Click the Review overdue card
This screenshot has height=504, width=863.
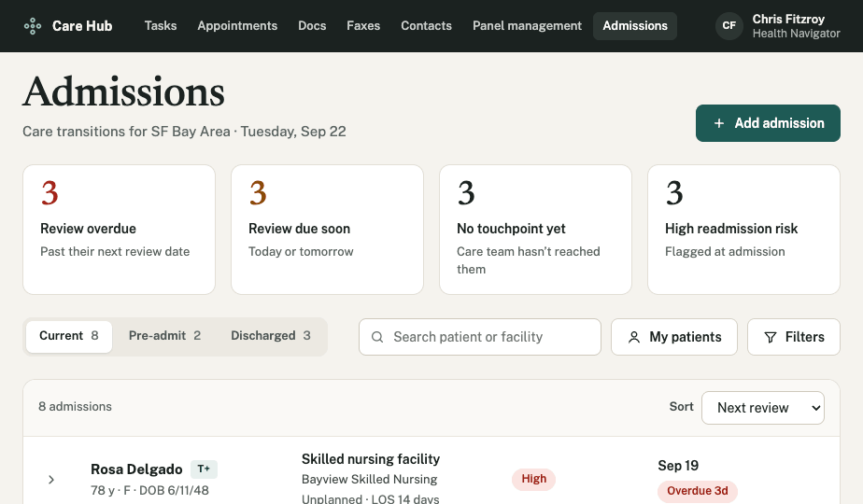pos(119,230)
